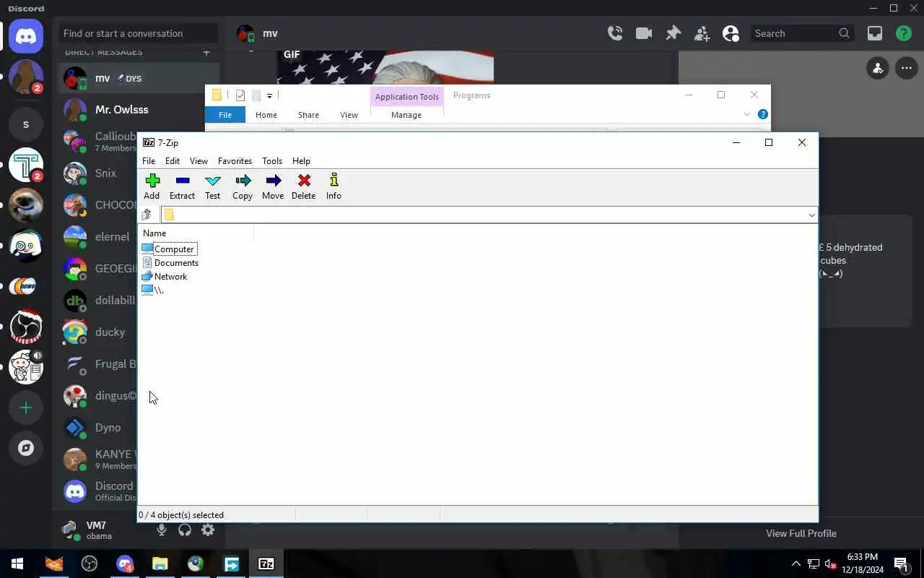Screen dimensions: 924x578
Task: Switch to Share tab in File Explorer
Action: (x=308, y=115)
